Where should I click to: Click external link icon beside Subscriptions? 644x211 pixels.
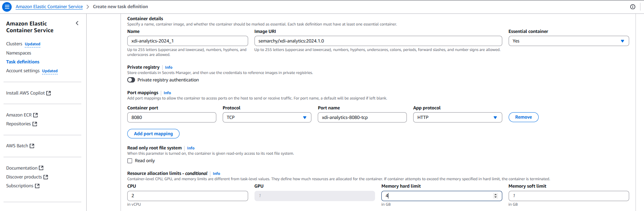click(37, 186)
